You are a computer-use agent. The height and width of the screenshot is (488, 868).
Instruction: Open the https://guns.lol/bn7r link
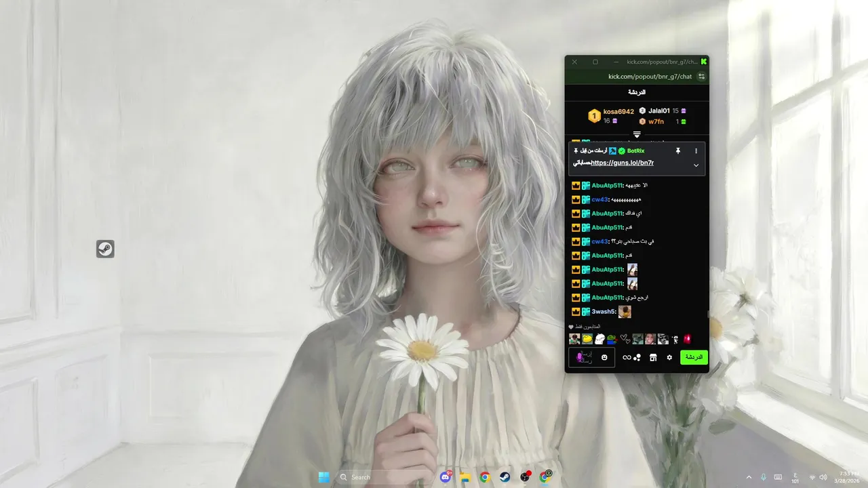[x=623, y=163]
